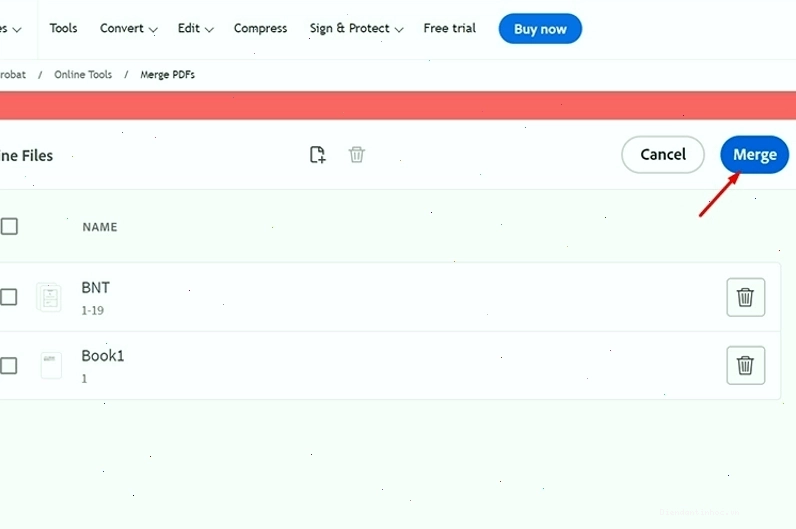The height and width of the screenshot is (529, 796).
Task: Open the BNT file thumbnail
Action: tap(49, 297)
